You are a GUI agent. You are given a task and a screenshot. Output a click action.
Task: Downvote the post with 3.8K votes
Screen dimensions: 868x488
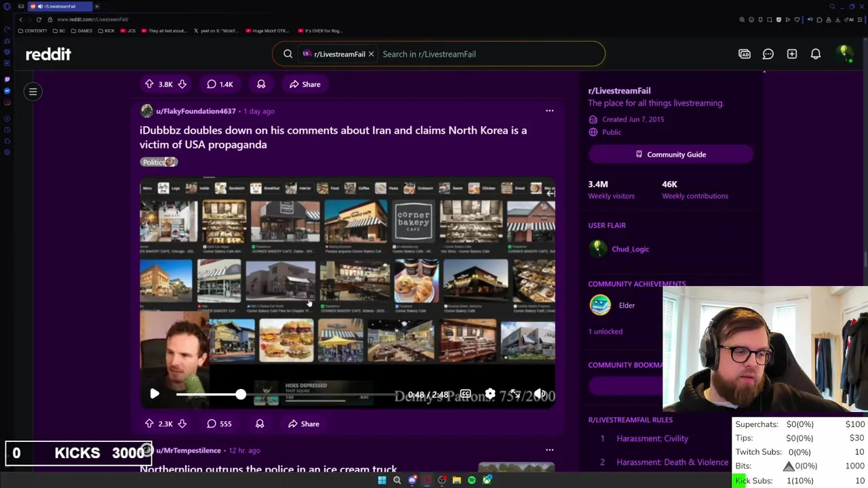click(182, 84)
